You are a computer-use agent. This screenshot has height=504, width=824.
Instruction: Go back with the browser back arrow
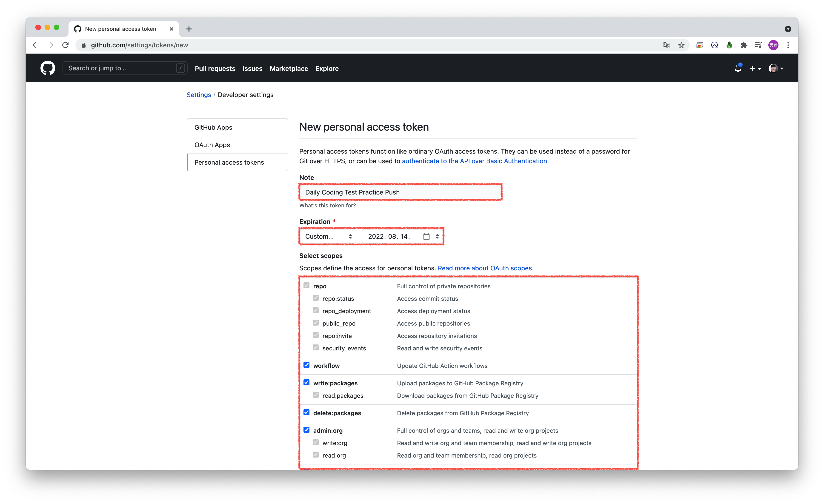[x=36, y=45]
